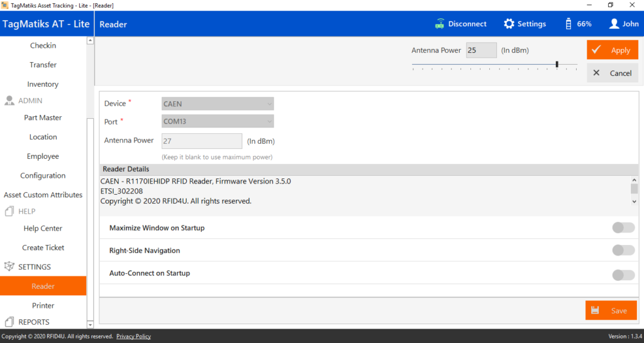Screen dimensions: 644x343
Task: Click the SETTINGS section cube icon
Action: (x=9, y=267)
